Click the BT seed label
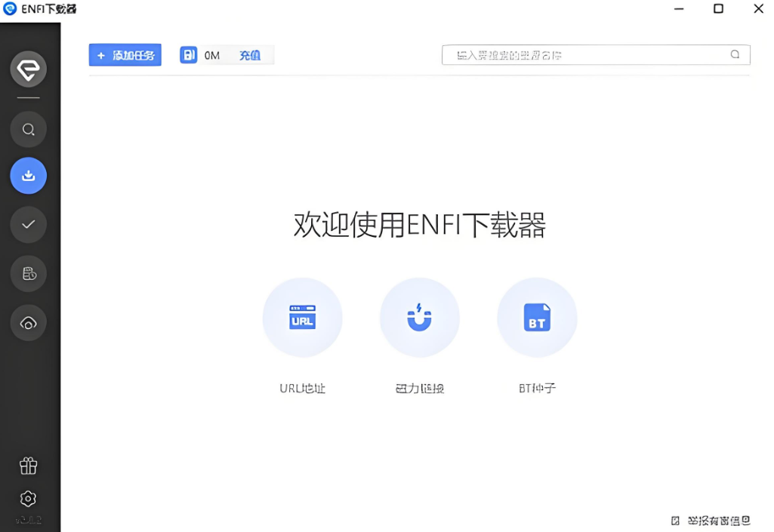Image resolution: width=774 pixels, height=532 pixels. pos(537,389)
